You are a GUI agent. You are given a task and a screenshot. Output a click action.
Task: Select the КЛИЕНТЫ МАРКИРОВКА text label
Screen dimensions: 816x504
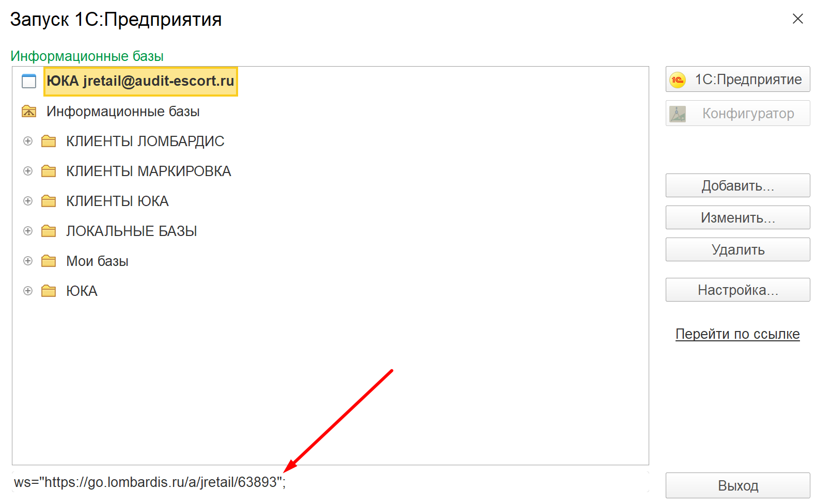[x=149, y=171]
